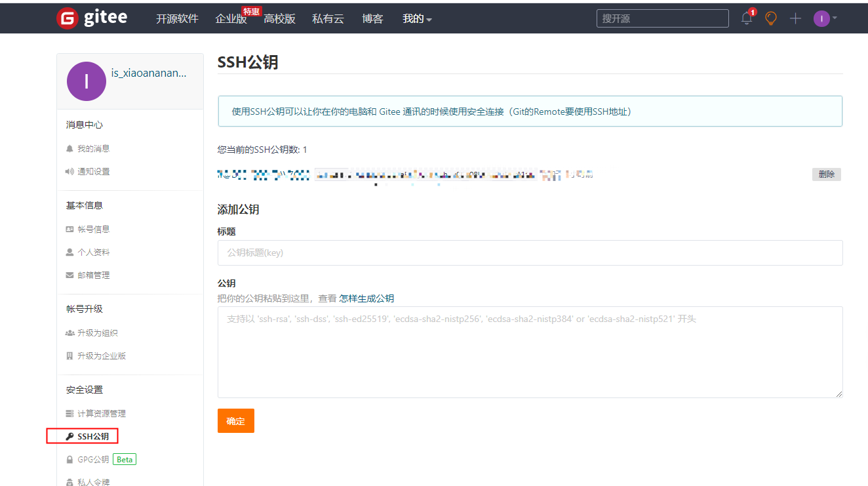Screen dimensions: 868x486
Task: Click the building icon beside 升级为企业版
Action: (x=69, y=356)
